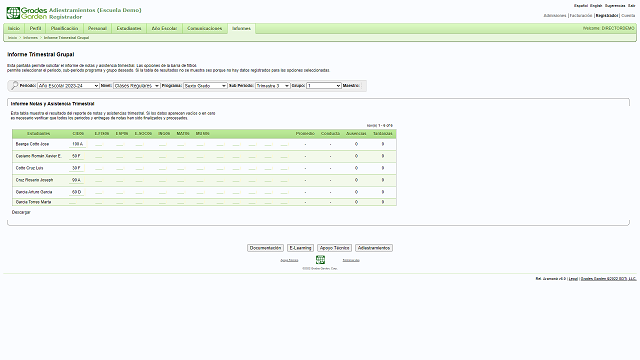This screenshot has width=640, height=360.
Task: Open the Año Escolar menu tab
Action: pyautogui.click(x=164, y=28)
